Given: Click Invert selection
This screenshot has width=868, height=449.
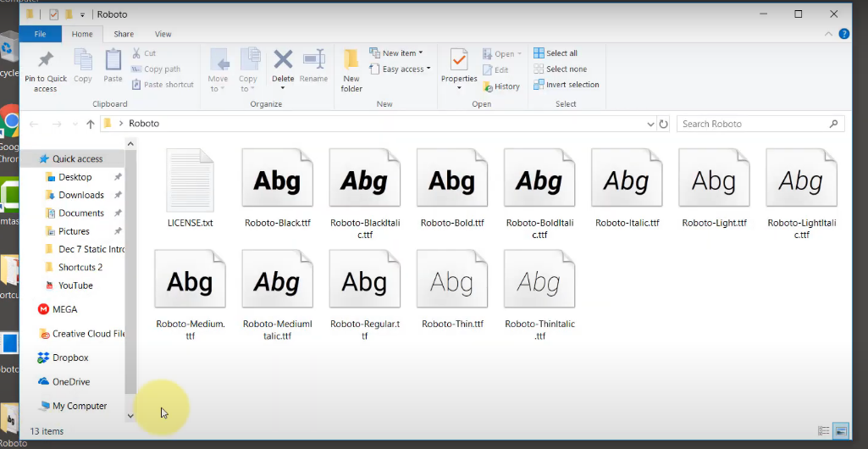Looking at the screenshot, I should click(566, 85).
